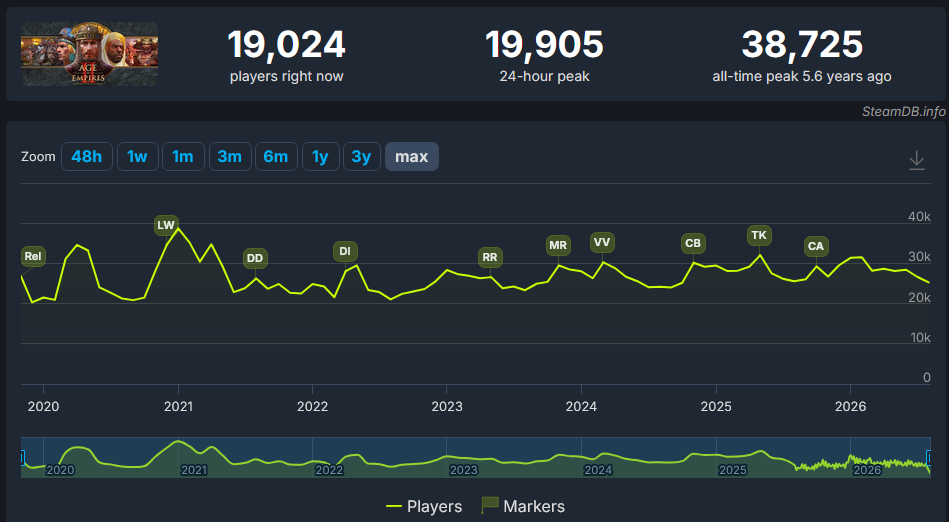
Task: Open the chart download menu icon
Action: tap(916, 160)
